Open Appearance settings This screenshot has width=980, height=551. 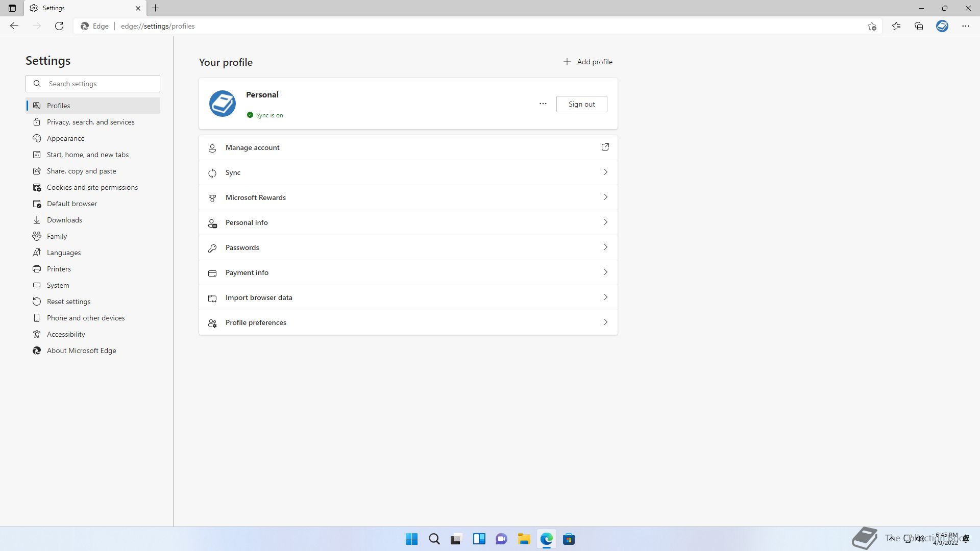click(x=93, y=138)
